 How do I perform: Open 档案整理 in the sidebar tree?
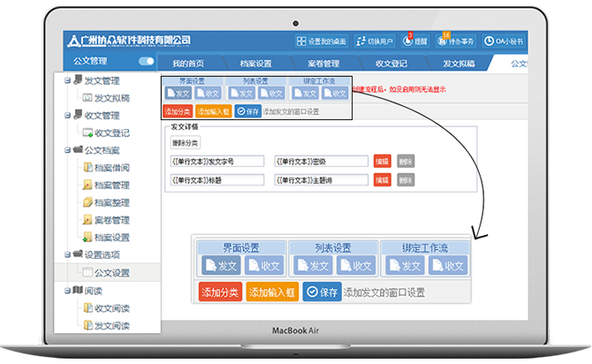point(110,202)
